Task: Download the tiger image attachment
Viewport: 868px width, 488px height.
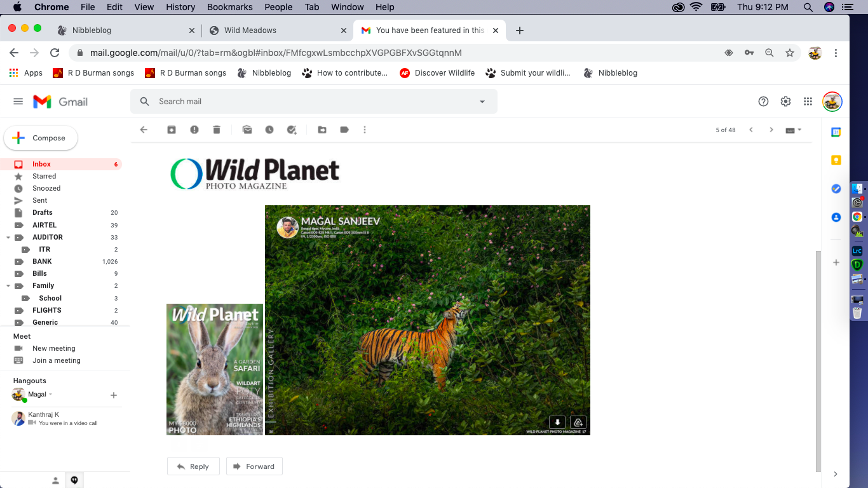Action: pos(557,423)
